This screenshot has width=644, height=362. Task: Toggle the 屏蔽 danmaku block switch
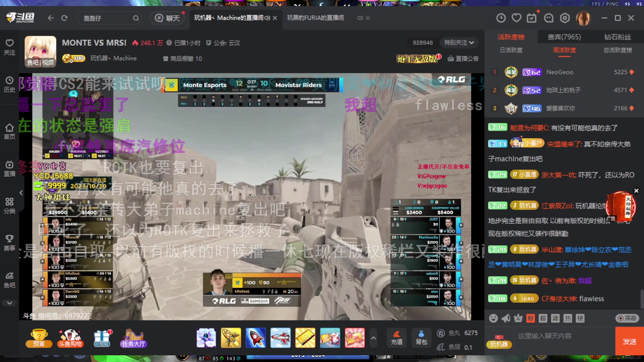pos(627,318)
